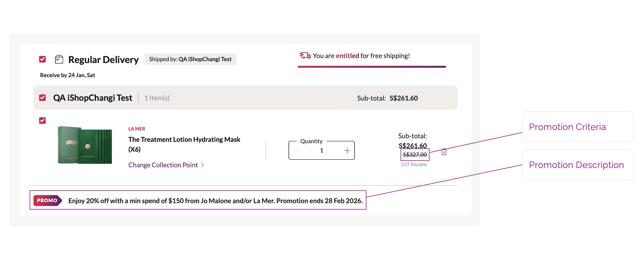
Task: Deselect the La Mer product checkbox
Action: tap(43, 121)
